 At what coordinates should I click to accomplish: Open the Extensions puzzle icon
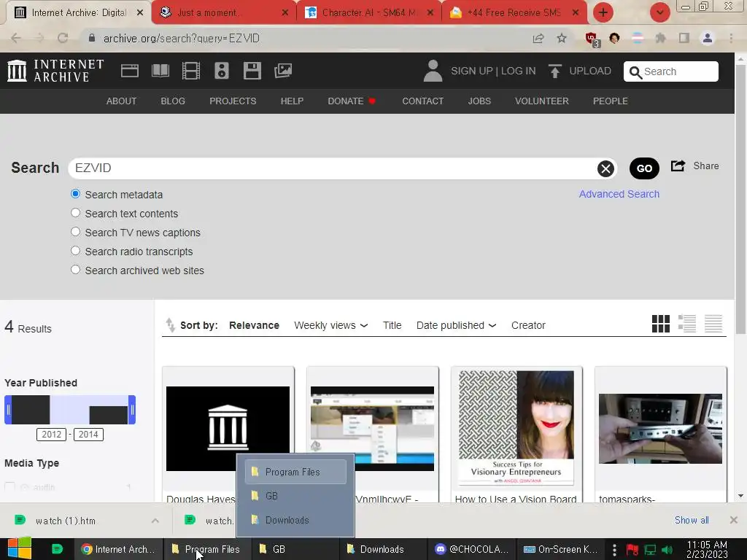point(660,38)
